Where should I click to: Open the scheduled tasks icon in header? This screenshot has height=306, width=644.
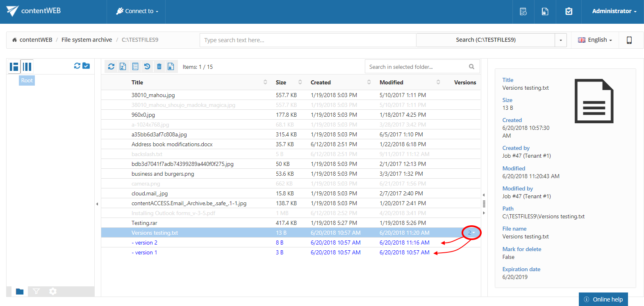[523, 11]
